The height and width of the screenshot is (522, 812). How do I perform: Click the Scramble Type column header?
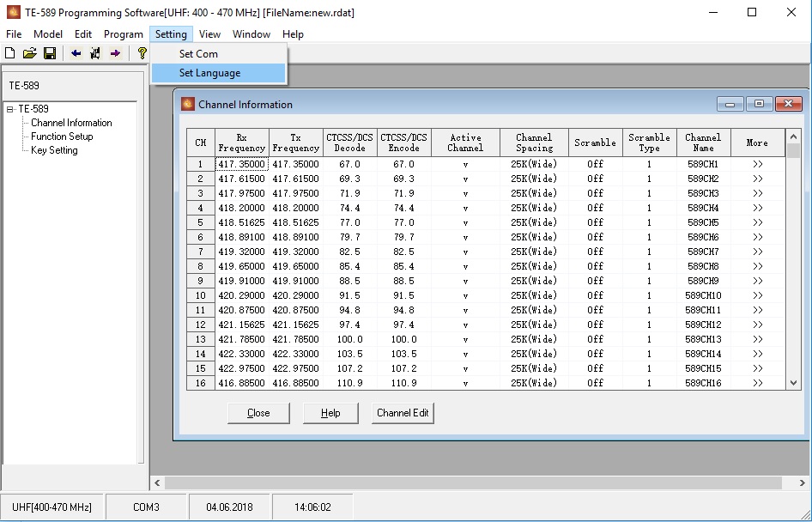coord(650,143)
